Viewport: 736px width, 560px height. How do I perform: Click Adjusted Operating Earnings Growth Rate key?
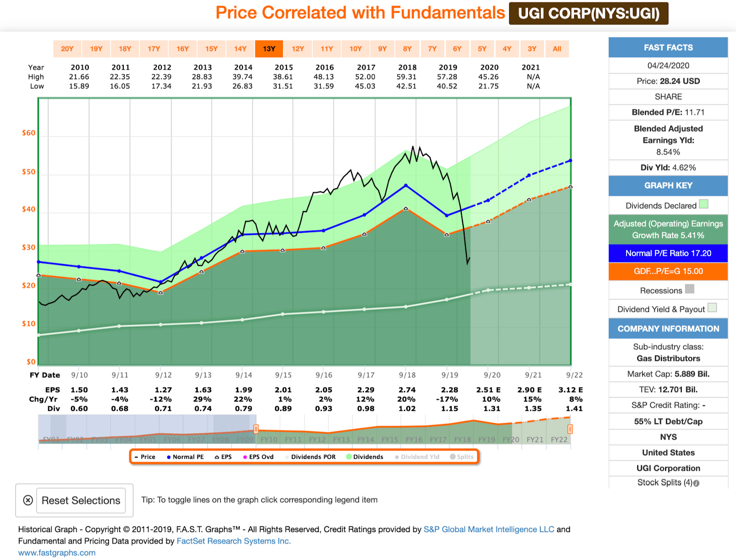668,229
